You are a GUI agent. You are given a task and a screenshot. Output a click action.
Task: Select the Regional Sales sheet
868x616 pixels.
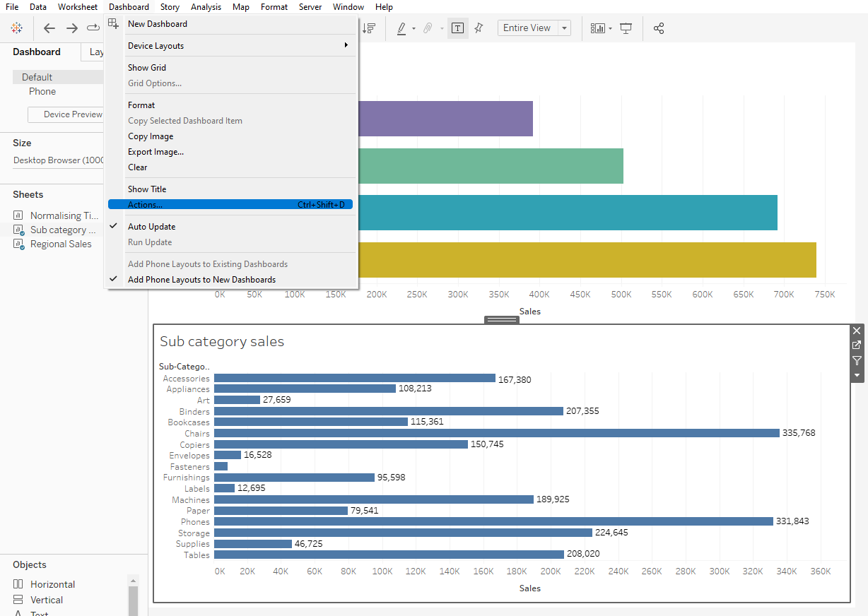(x=60, y=244)
